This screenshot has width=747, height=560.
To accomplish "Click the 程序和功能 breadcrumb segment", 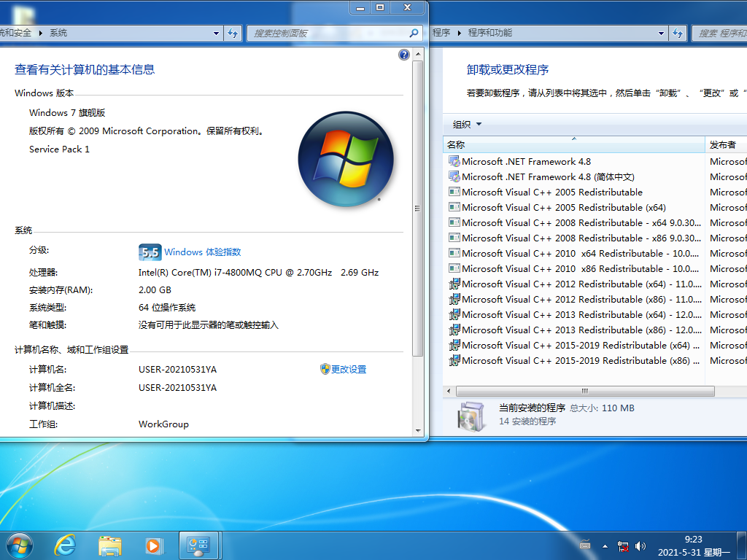I will [489, 33].
